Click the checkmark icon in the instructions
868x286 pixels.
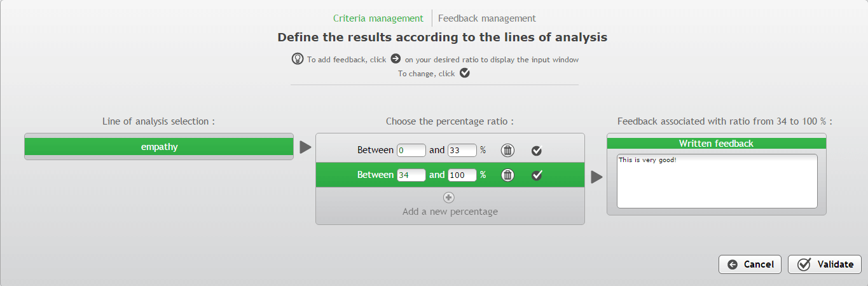click(464, 73)
